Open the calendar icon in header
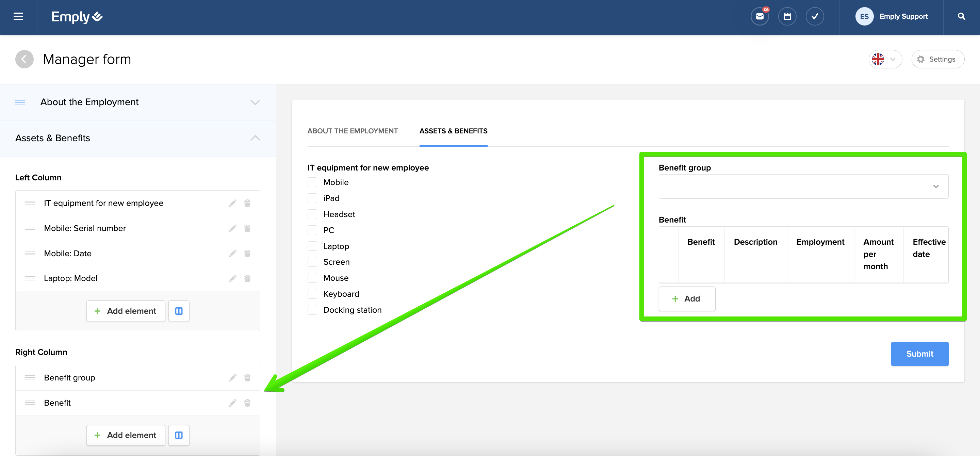This screenshot has height=456, width=980. coord(787,17)
